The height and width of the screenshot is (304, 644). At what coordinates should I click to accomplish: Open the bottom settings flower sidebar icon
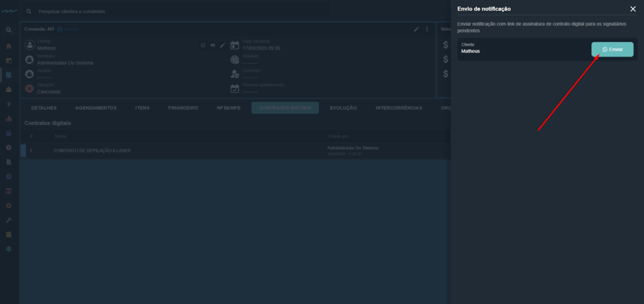pyautogui.click(x=9, y=249)
